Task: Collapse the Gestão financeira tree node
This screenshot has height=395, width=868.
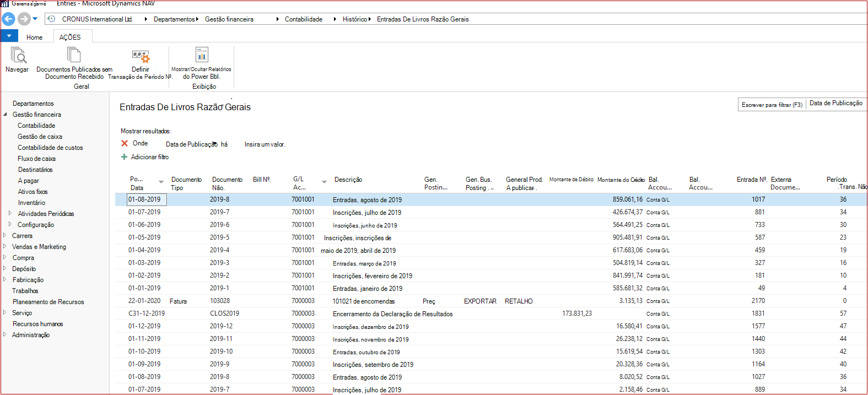Action: (5, 115)
